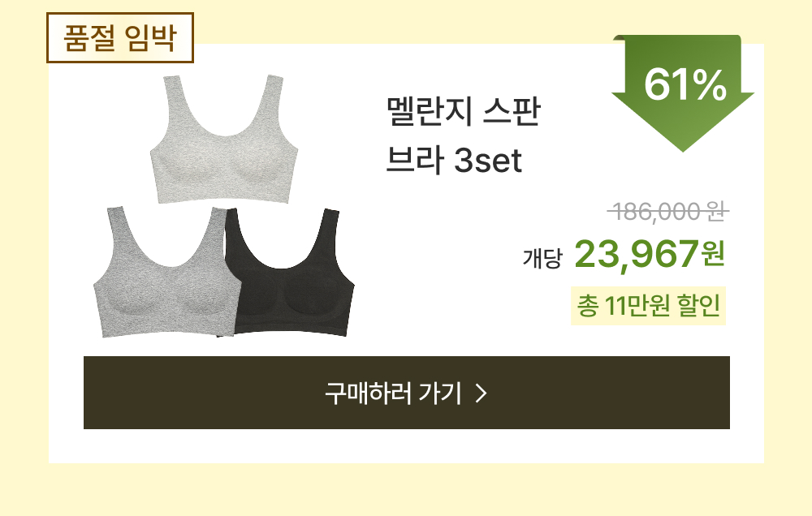Screen dimensions: 812x516
Task: Click the strikethrough 186,000원 original price
Action: 668,211
